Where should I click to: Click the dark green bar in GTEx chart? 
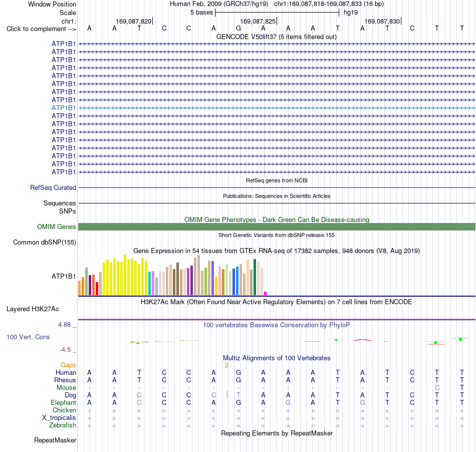255,277
